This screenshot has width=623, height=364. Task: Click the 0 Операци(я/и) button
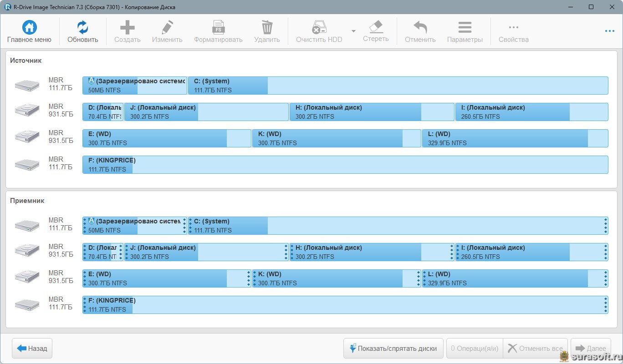(x=475, y=349)
